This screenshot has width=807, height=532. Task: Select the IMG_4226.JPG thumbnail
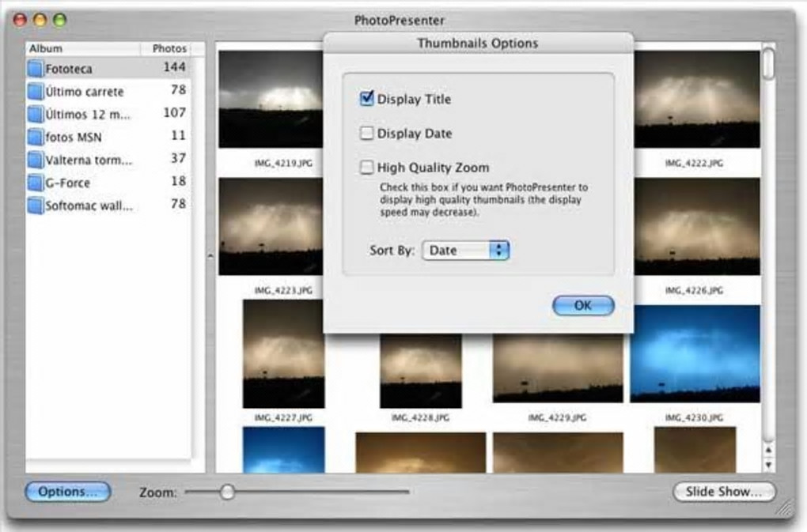[697, 227]
